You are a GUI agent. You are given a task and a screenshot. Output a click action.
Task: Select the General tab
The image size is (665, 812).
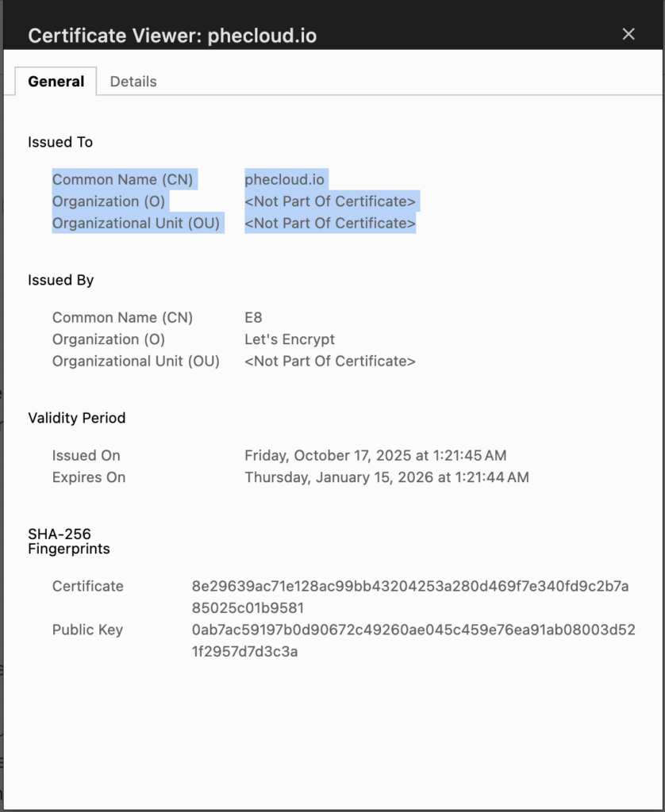[56, 82]
